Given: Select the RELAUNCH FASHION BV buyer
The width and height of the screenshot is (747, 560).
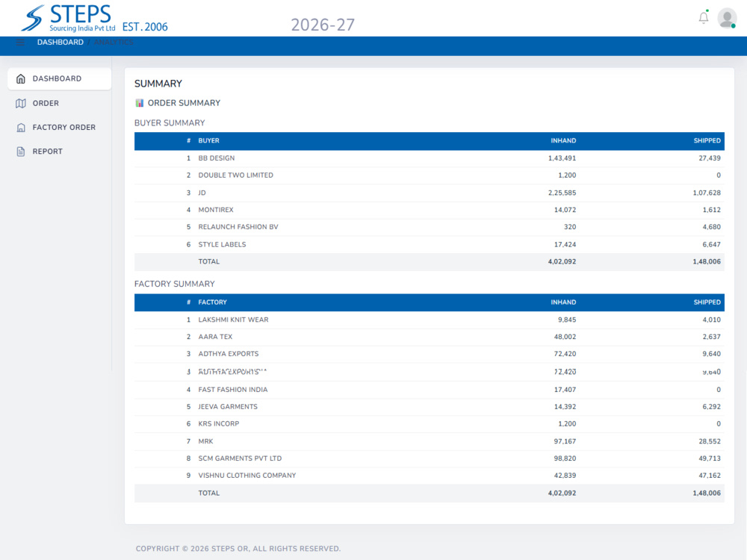Looking at the screenshot, I should click(430, 227).
